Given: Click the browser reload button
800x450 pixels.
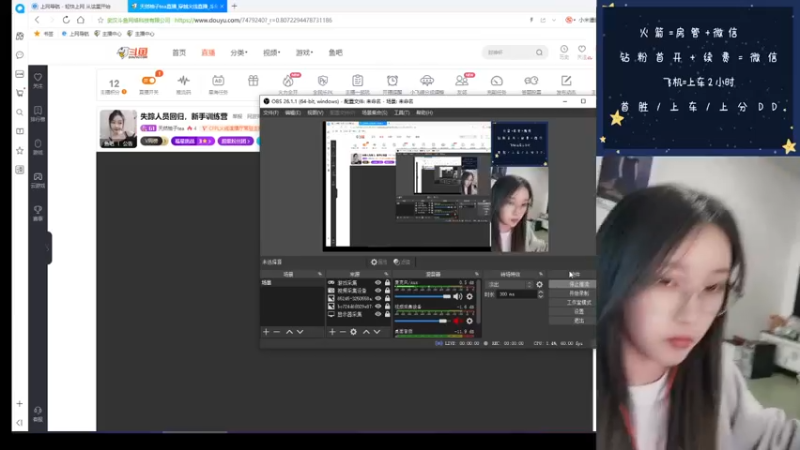Looking at the screenshot, I should point(66,20).
